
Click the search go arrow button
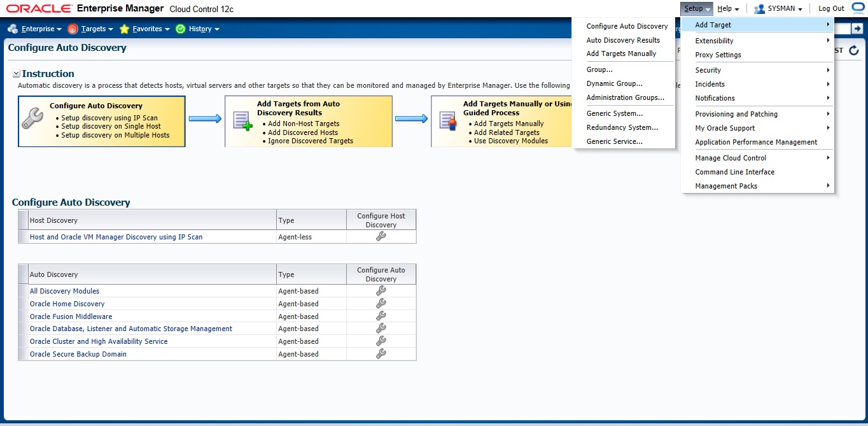[x=857, y=29]
